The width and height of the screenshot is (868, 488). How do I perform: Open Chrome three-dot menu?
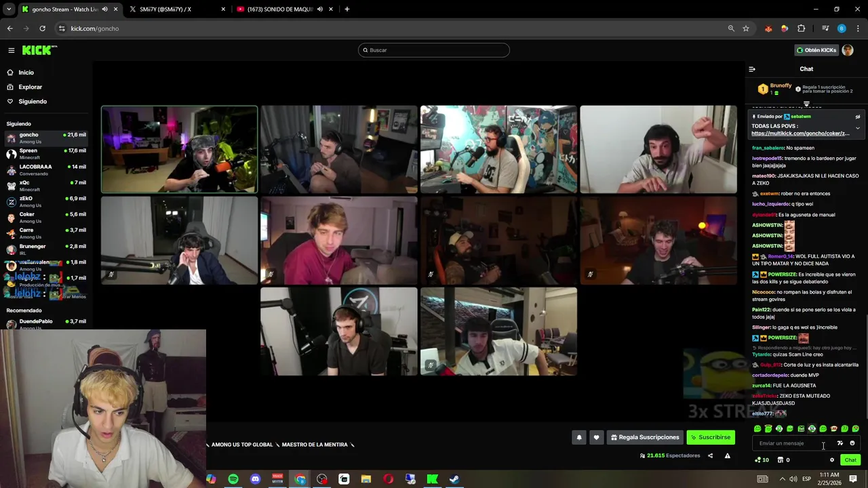point(857,28)
